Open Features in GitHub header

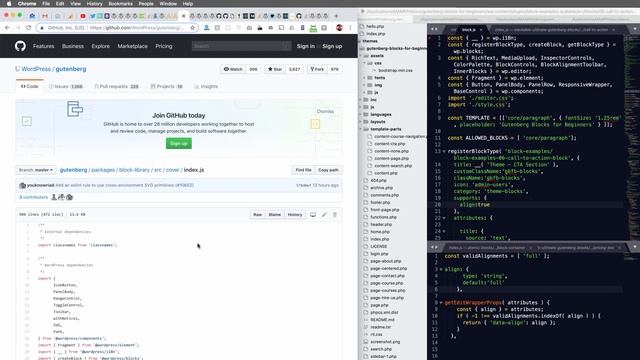pyautogui.click(x=44, y=46)
